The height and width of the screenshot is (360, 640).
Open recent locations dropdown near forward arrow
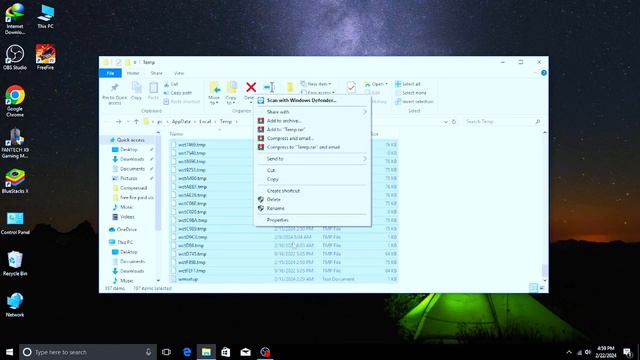point(128,122)
